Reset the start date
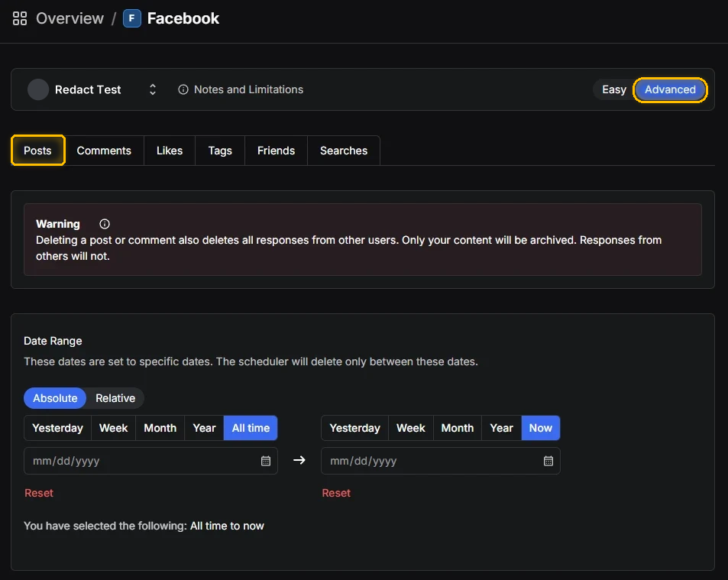Screen dimensions: 728x580 click(39, 493)
